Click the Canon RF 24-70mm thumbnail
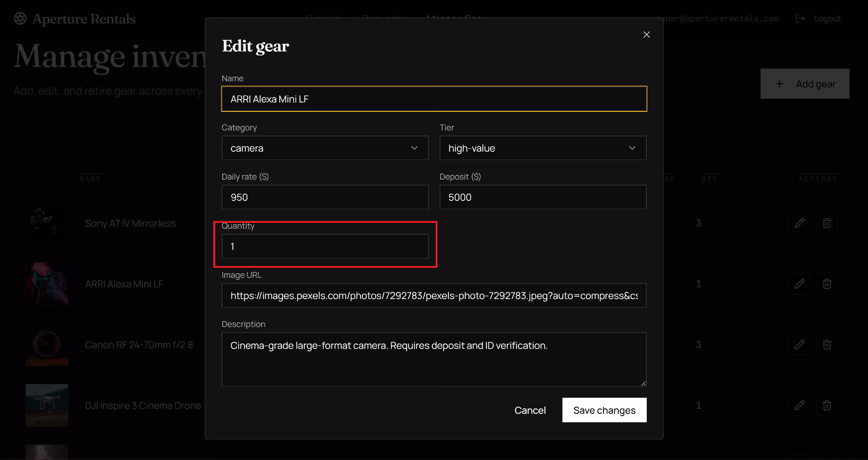868x460 pixels. click(47, 345)
